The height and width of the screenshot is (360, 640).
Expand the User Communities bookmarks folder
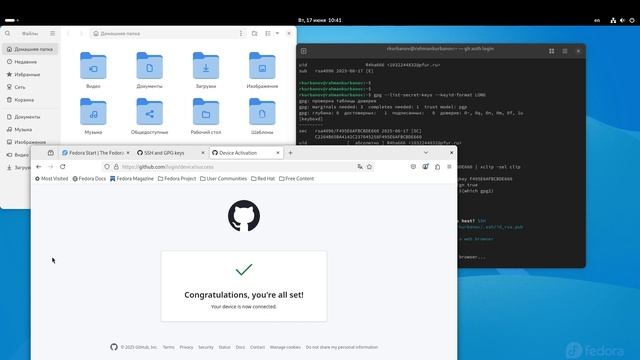tap(223, 178)
